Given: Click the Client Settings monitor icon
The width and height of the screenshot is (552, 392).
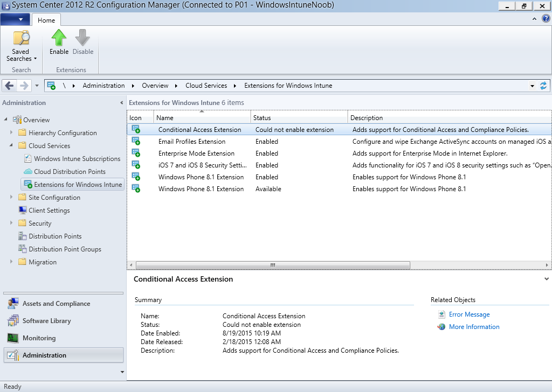Looking at the screenshot, I should pos(23,210).
